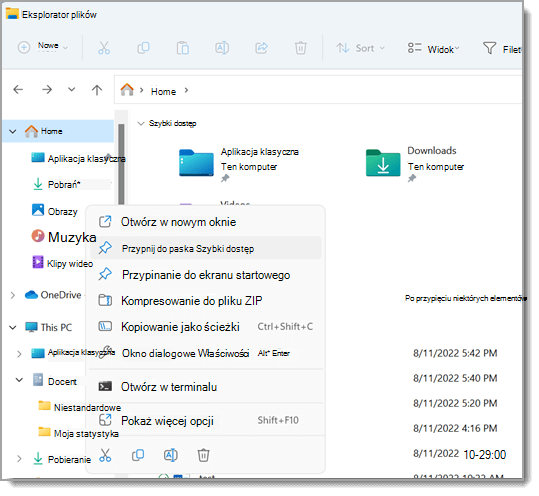Click the trash icon at the context menu bottom

pos(203,455)
